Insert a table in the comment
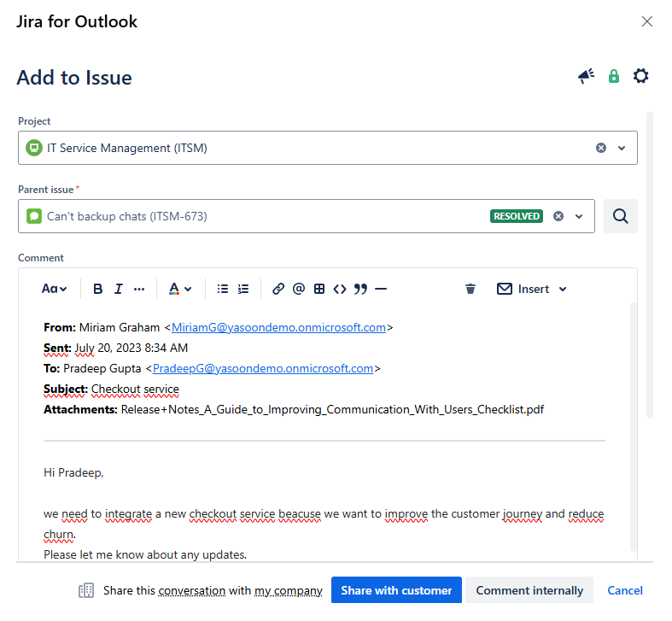 tap(319, 289)
